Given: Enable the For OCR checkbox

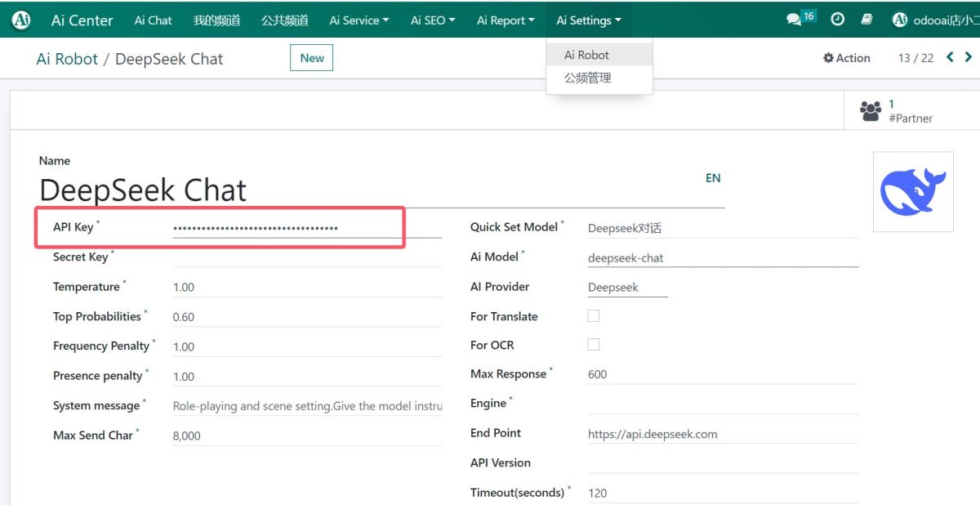Looking at the screenshot, I should pos(594,344).
